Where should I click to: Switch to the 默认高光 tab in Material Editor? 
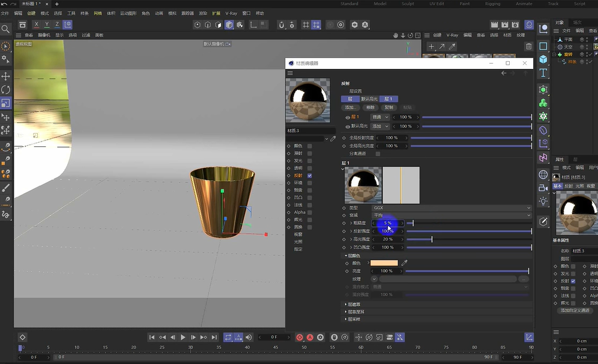pyautogui.click(x=370, y=98)
